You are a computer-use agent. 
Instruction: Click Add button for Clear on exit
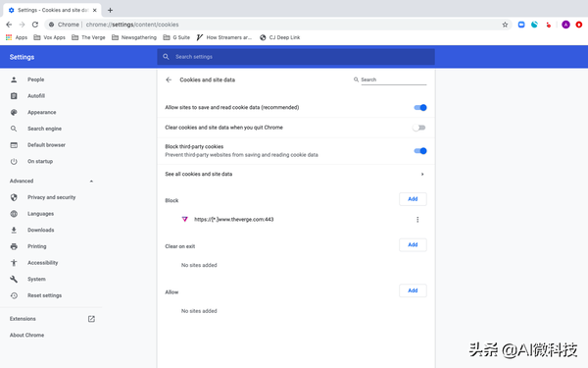click(413, 244)
